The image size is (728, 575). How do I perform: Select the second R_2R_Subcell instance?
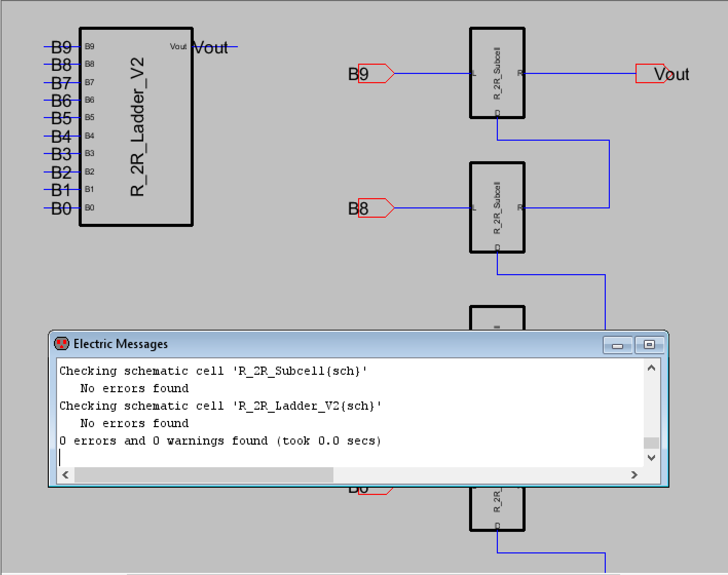[497, 207]
